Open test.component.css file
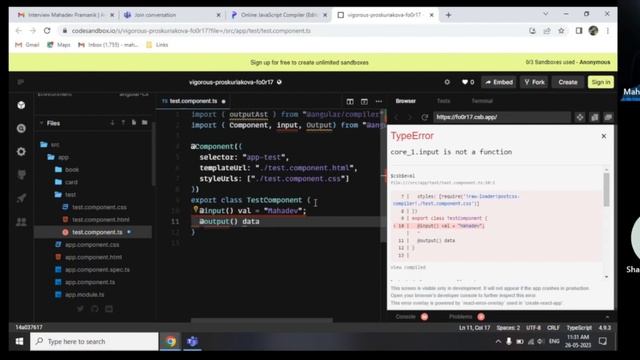The width and height of the screenshot is (640, 360). 94,207
